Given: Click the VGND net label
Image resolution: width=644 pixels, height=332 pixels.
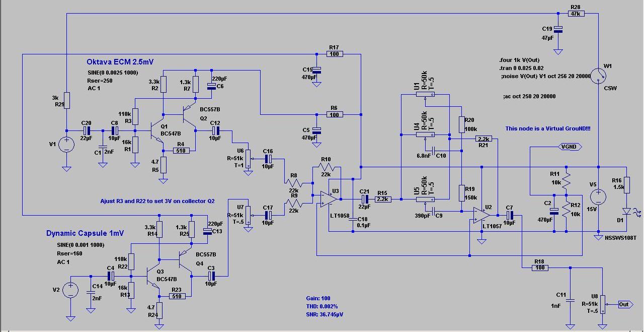Looking at the screenshot, I should (571, 147).
